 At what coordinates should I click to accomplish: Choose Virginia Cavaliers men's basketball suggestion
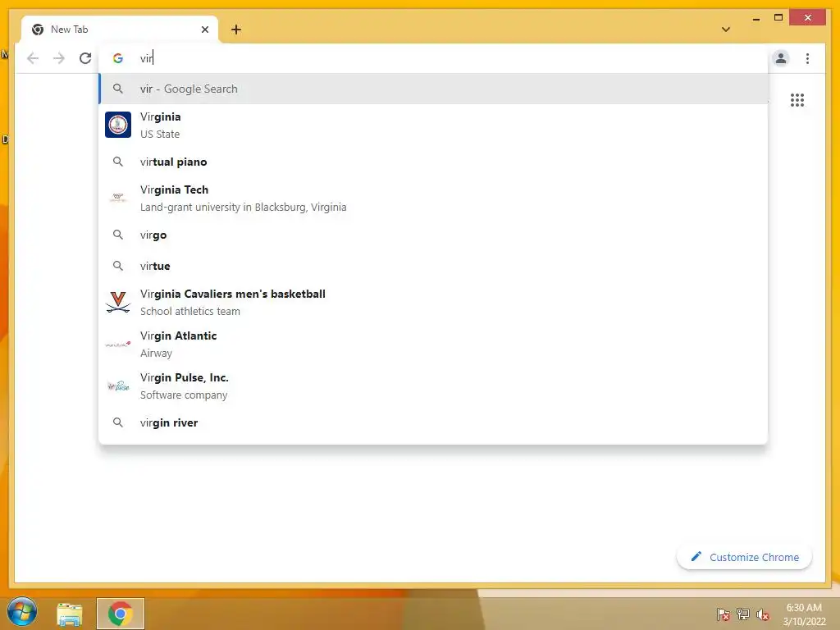(433, 302)
